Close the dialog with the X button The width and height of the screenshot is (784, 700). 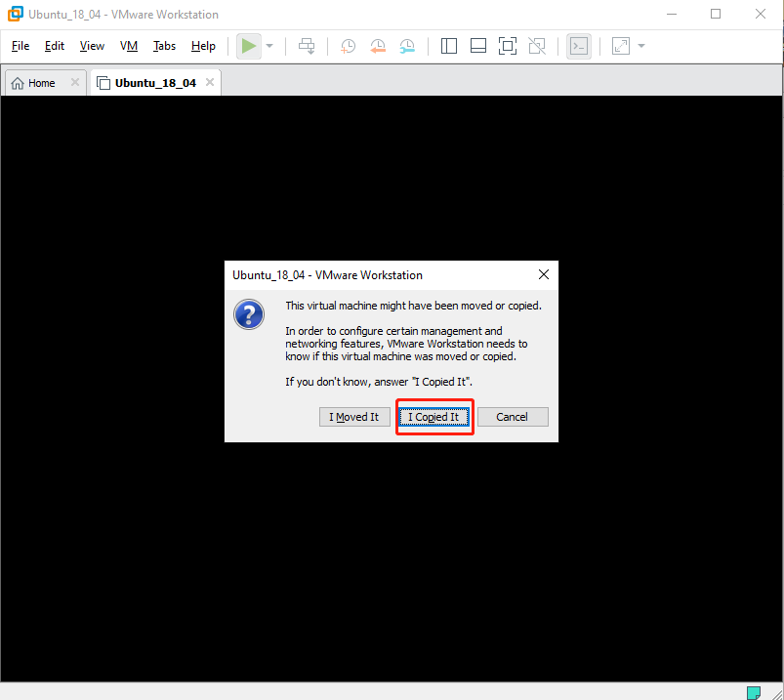click(x=544, y=274)
